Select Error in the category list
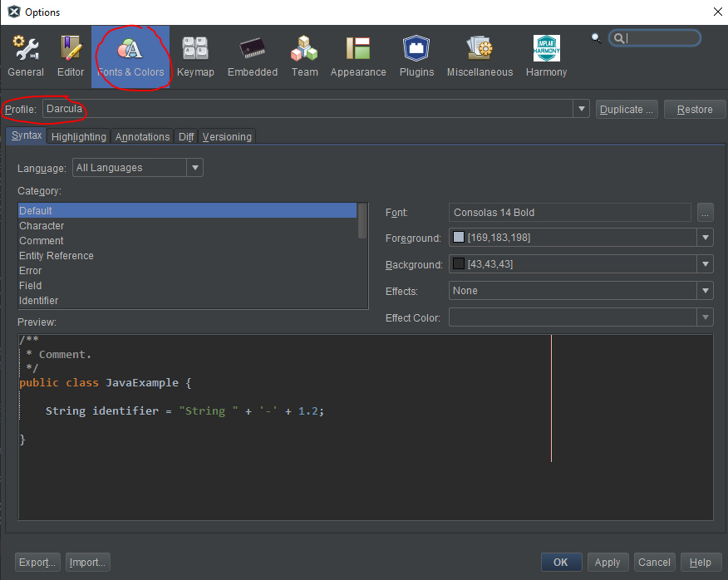Viewport: 728px width, 580px height. coord(187,270)
